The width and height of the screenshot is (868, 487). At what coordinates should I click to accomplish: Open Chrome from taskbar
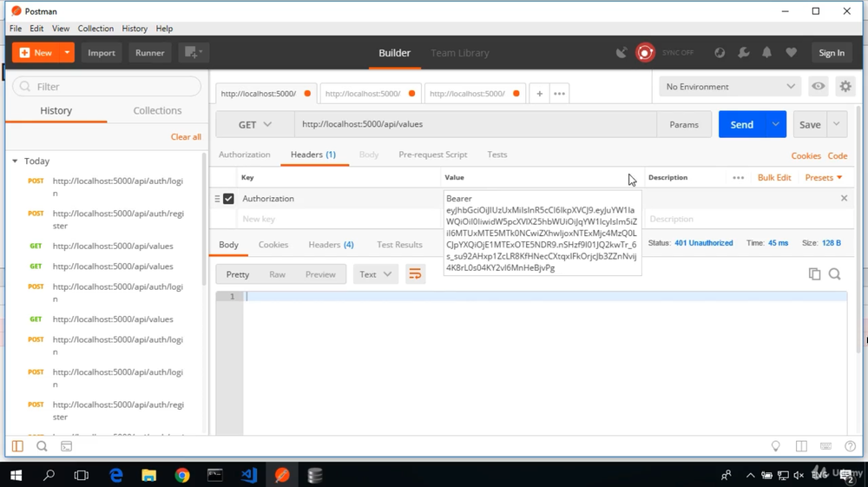pyautogui.click(x=182, y=475)
